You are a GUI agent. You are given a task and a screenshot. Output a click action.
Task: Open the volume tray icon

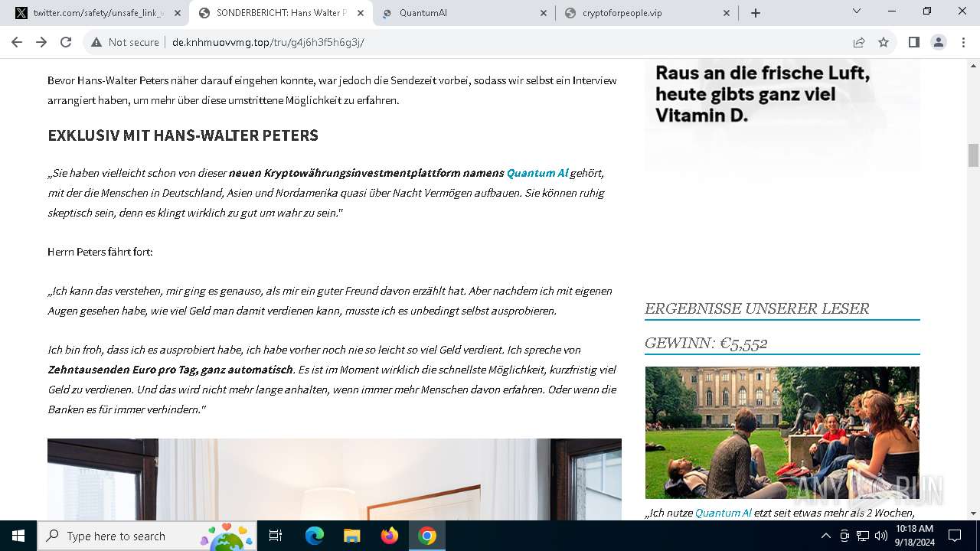881,536
